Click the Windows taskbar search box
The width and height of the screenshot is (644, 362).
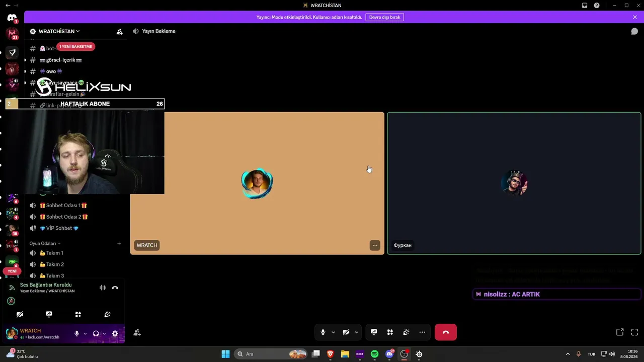(x=271, y=354)
